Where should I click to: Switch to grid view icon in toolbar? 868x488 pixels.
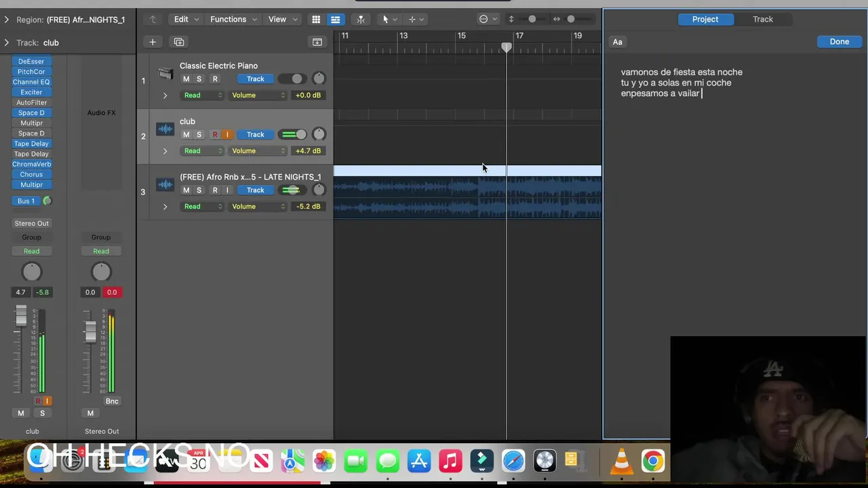[x=316, y=19]
